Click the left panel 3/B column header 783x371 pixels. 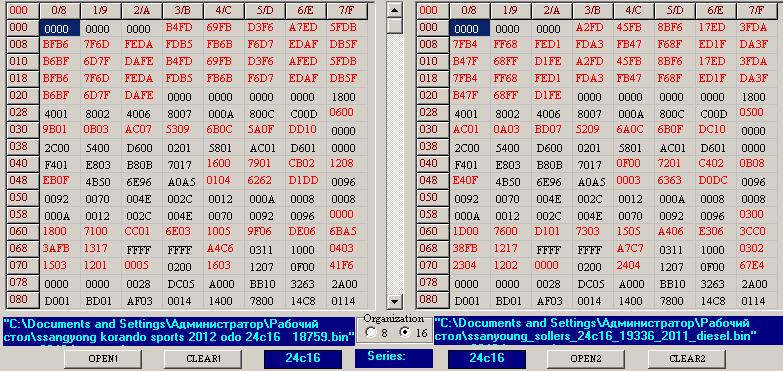pos(183,10)
